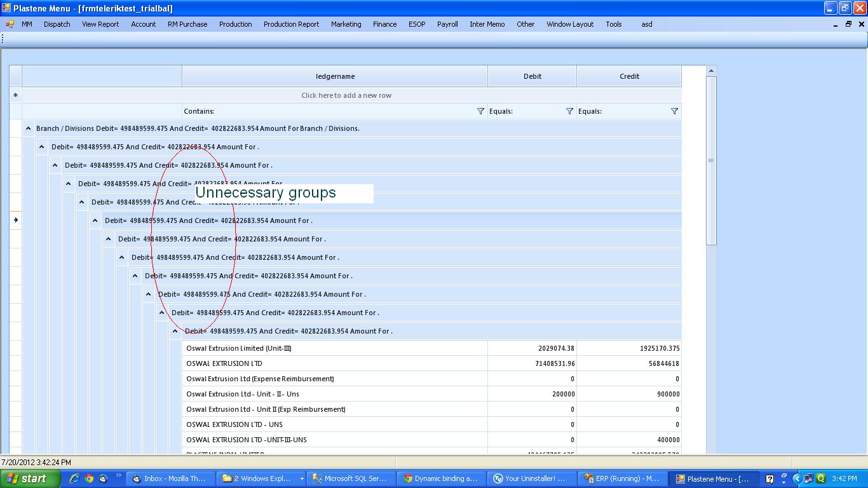Collapse the Branch / Divisions group
Viewport: 868px width, 488px height.
pos(29,128)
